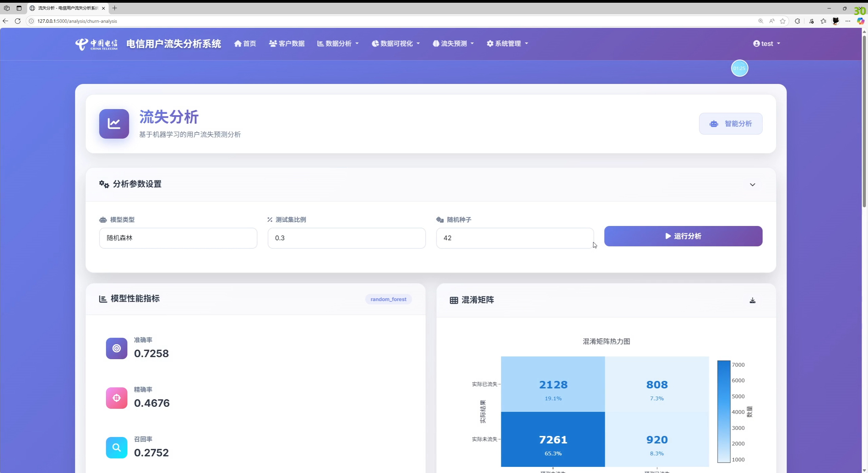868x473 pixels.
Task: Open browser extensions puzzle icon
Action: 797,21
